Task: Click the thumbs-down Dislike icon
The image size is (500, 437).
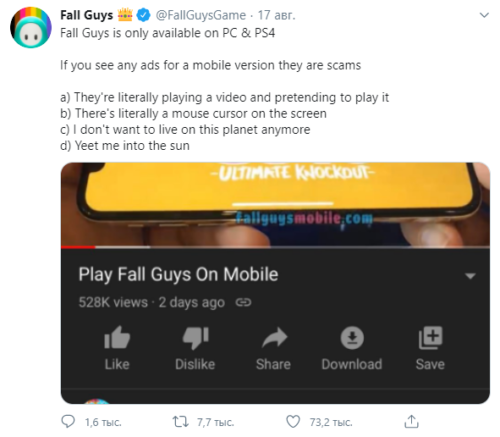Action: point(195,338)
